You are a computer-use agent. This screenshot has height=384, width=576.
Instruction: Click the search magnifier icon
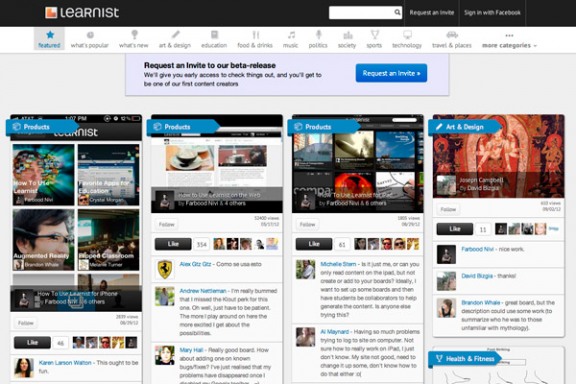397,12
